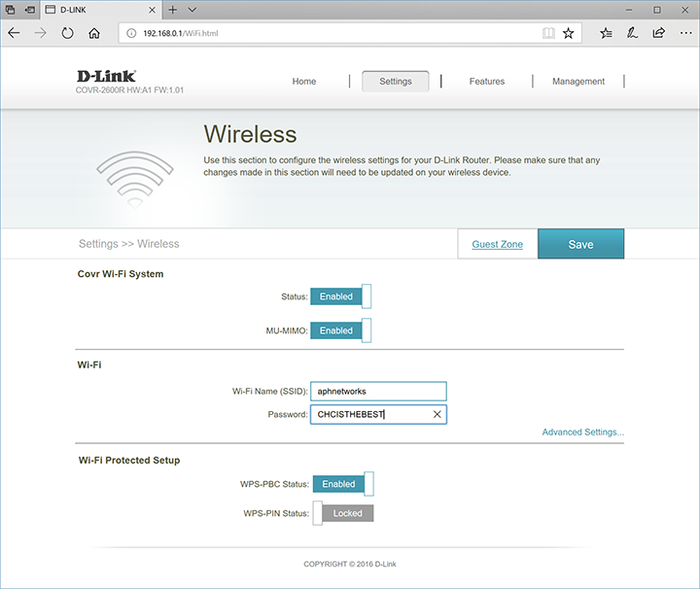Open the Features navigation menu

[x=486, y=82]
